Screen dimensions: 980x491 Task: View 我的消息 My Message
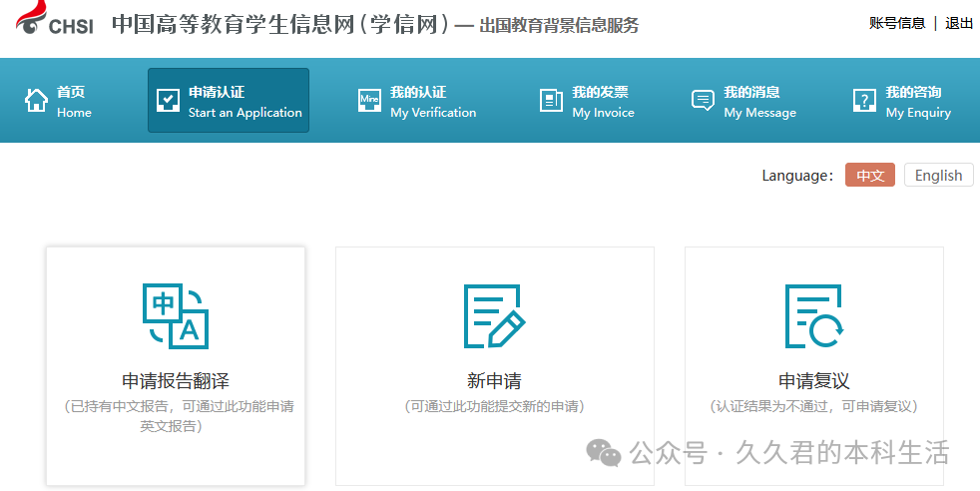click(743, 101)
